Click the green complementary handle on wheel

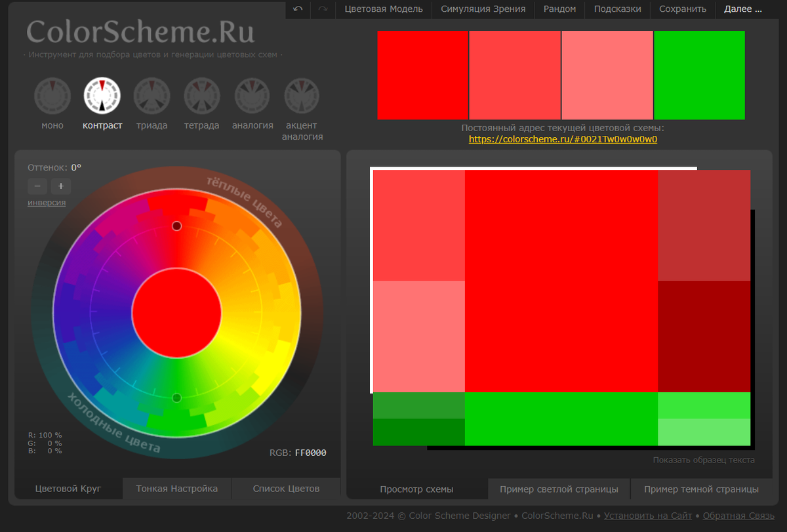pos(176,398)
